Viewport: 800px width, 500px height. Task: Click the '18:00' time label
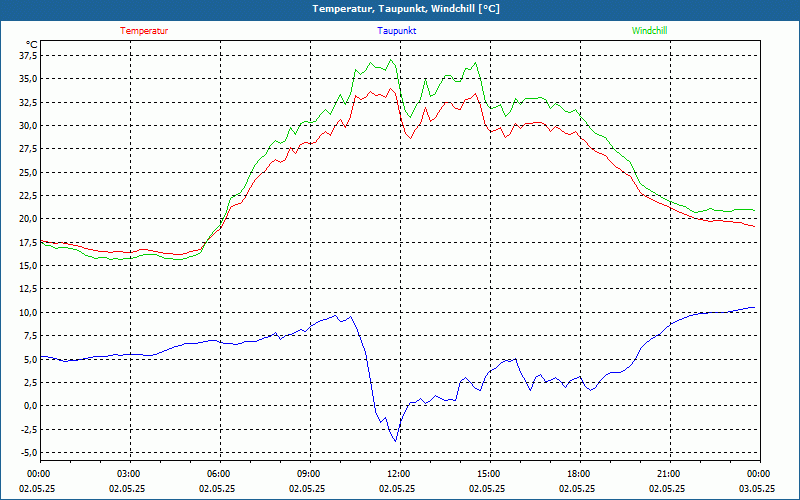click(x=578, y=473)
